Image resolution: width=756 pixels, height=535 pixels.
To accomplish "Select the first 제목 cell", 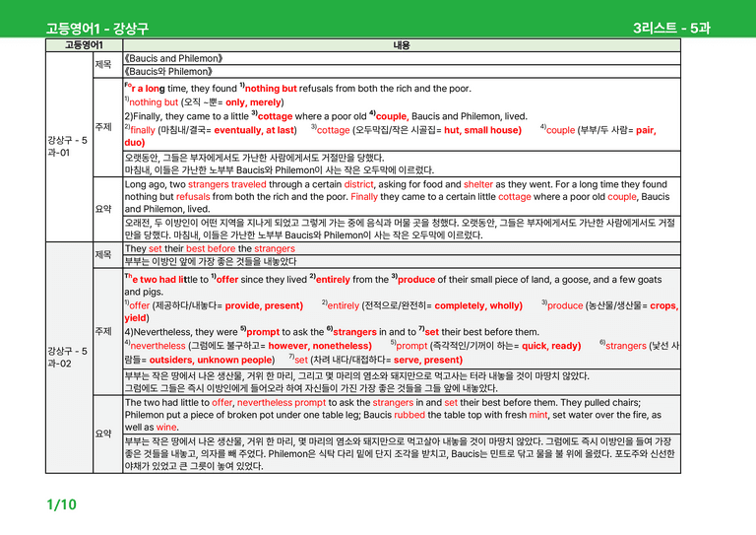I will tap(107, 65).
